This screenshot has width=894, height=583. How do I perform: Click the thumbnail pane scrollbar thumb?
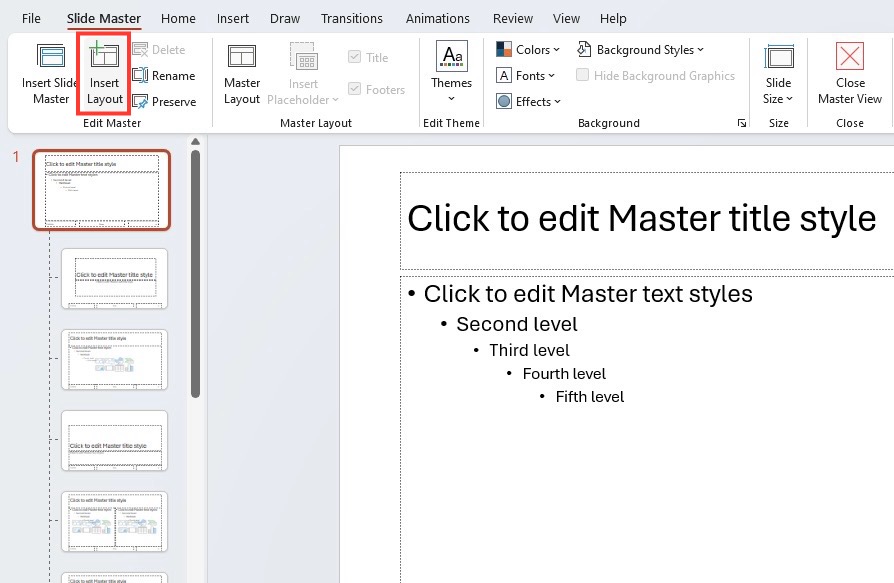196,274
